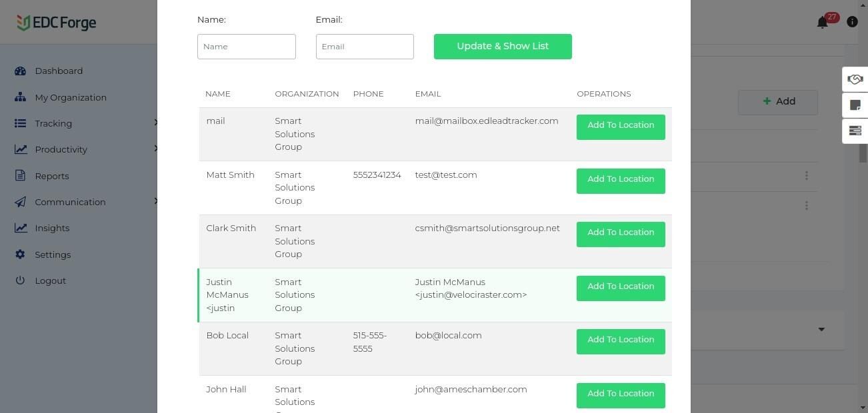Expand the Productivity submenu arrow

pos(155,149)
